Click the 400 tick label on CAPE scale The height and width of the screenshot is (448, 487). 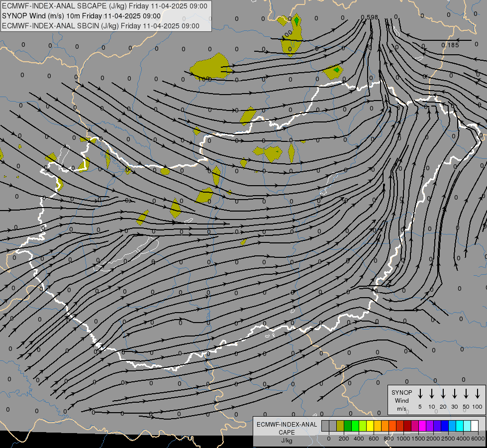click(359, 439)
